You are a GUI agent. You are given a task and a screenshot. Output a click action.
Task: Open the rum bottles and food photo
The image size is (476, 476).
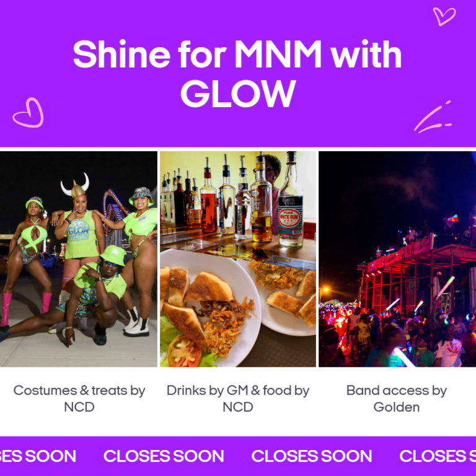(238, 259)
